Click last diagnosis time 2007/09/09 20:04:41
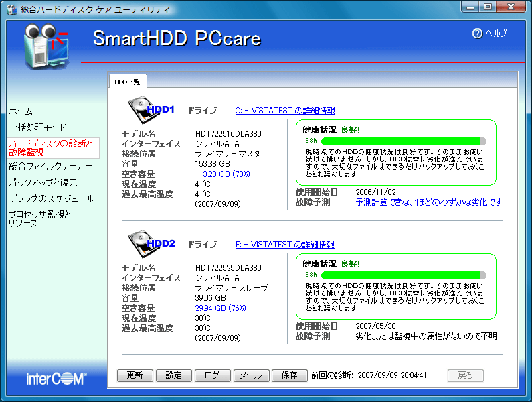Screen dimensions: 532x402 392,375
